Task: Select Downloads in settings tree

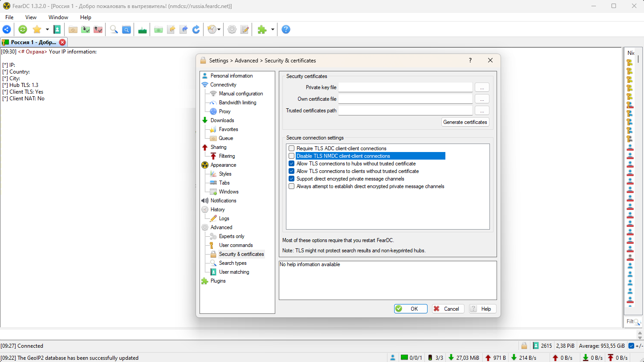Action: tap(222, 120)
